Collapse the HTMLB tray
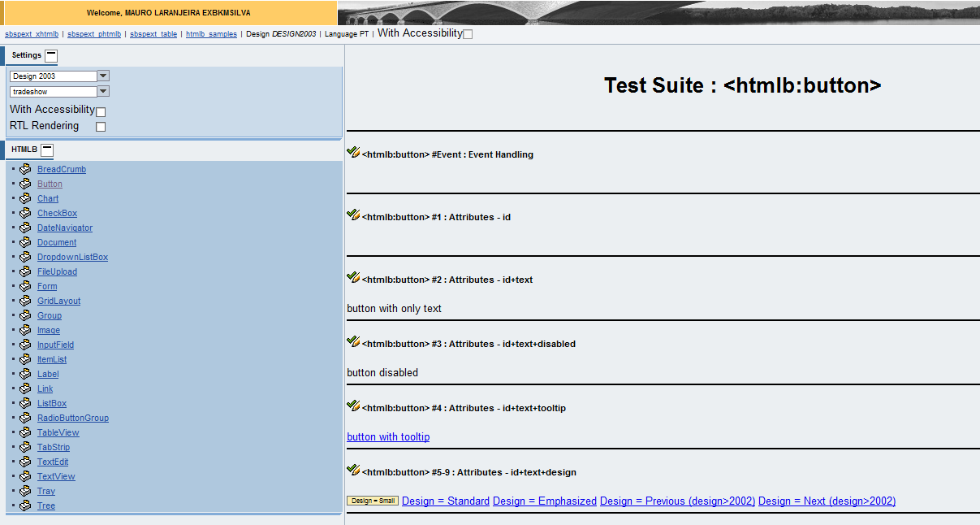 (47, 150)
